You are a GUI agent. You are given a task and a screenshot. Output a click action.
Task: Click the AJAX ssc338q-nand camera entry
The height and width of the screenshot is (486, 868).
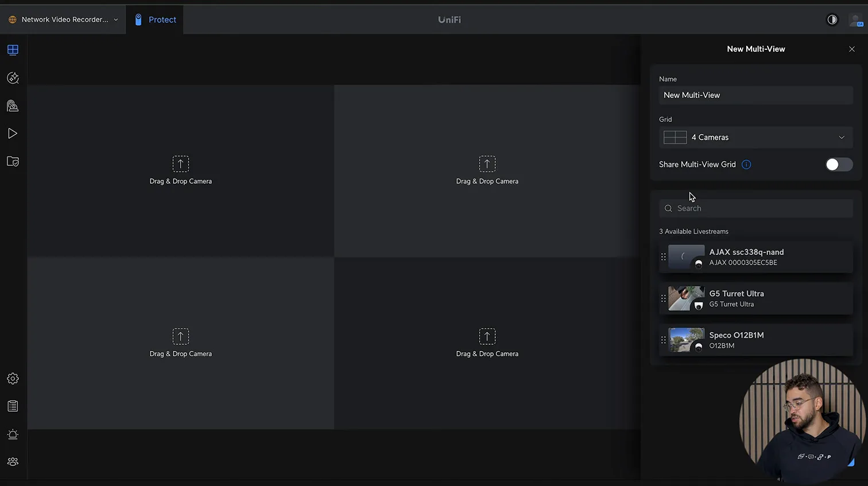coord(755,257)
